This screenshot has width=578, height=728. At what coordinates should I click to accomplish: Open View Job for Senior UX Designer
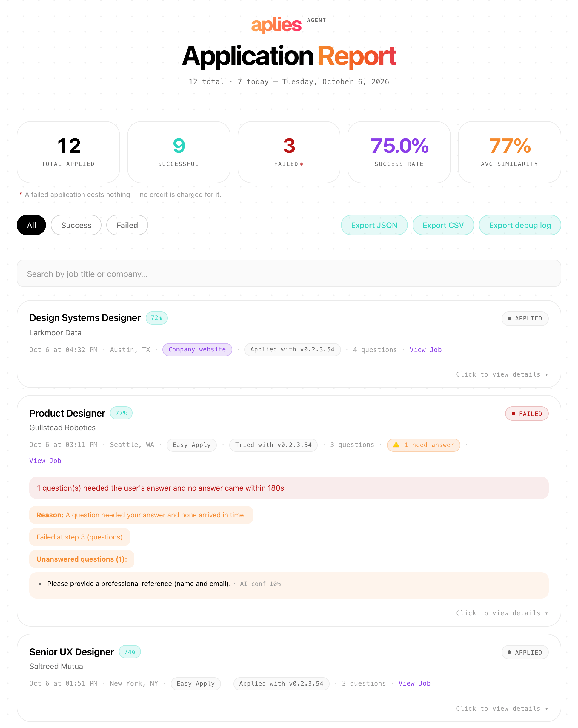[x=414, y=684]
